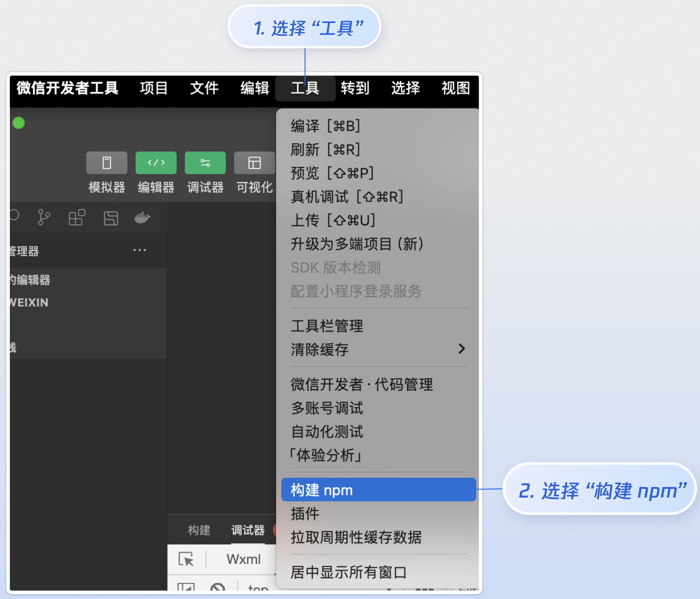700x599 pixels.
Task: Open the 微信开发者工具 application menu
Action: point(67,88)
